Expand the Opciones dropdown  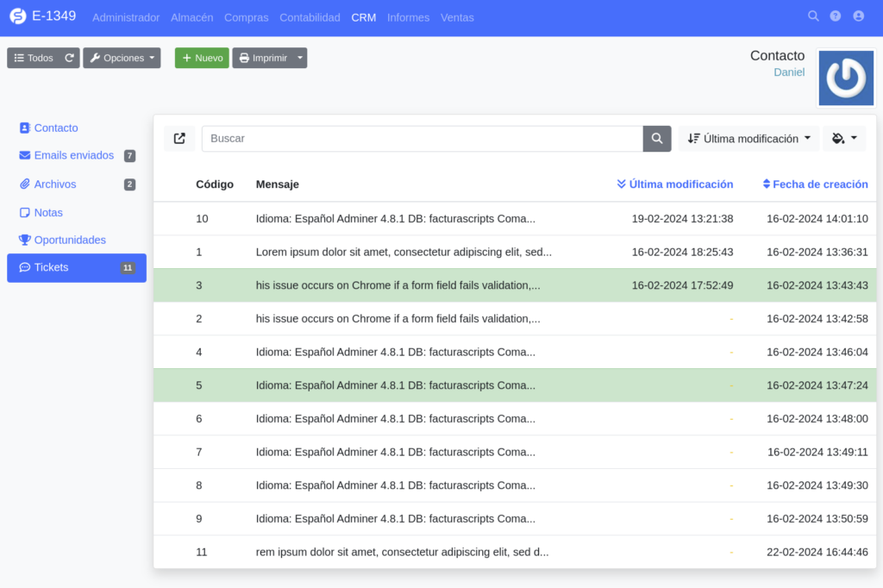(122, 58)
